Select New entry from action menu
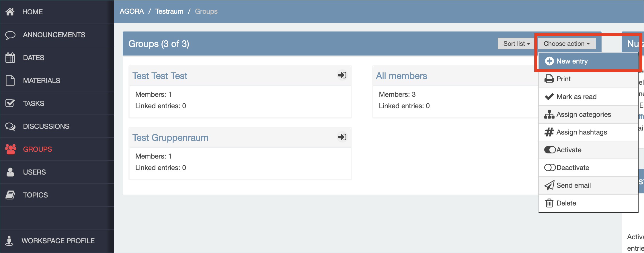 click(x=572, y=61)
